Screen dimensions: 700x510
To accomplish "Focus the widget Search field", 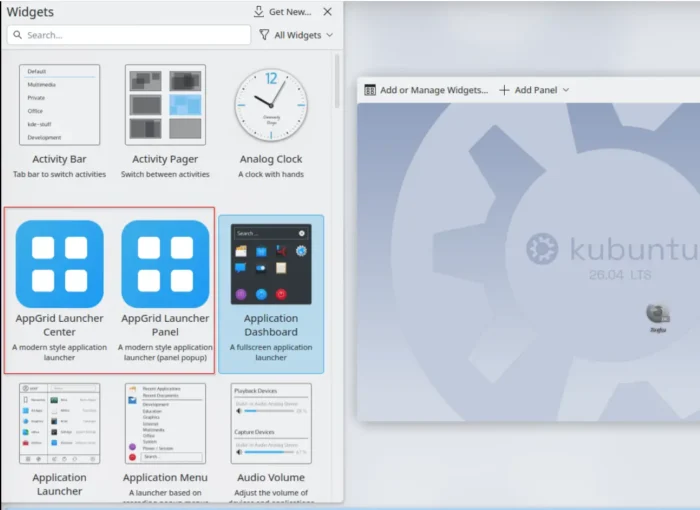I will (129, 35).
